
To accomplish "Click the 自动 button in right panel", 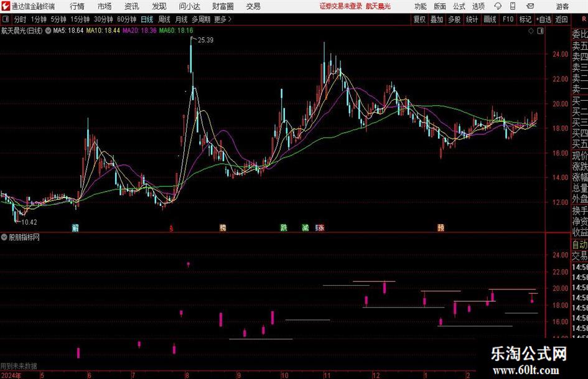I will [x=580, y=245].
